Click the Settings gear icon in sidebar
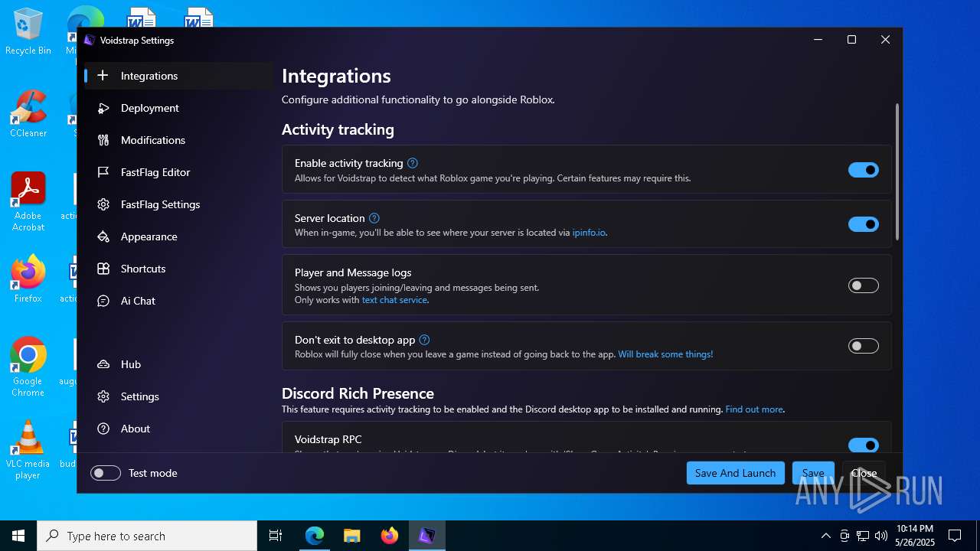Screen dimensions: 980x551 [103, 396]
